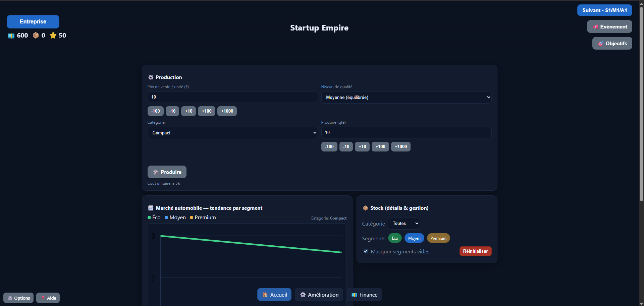Click the money icon beside 600

[11, 36]
